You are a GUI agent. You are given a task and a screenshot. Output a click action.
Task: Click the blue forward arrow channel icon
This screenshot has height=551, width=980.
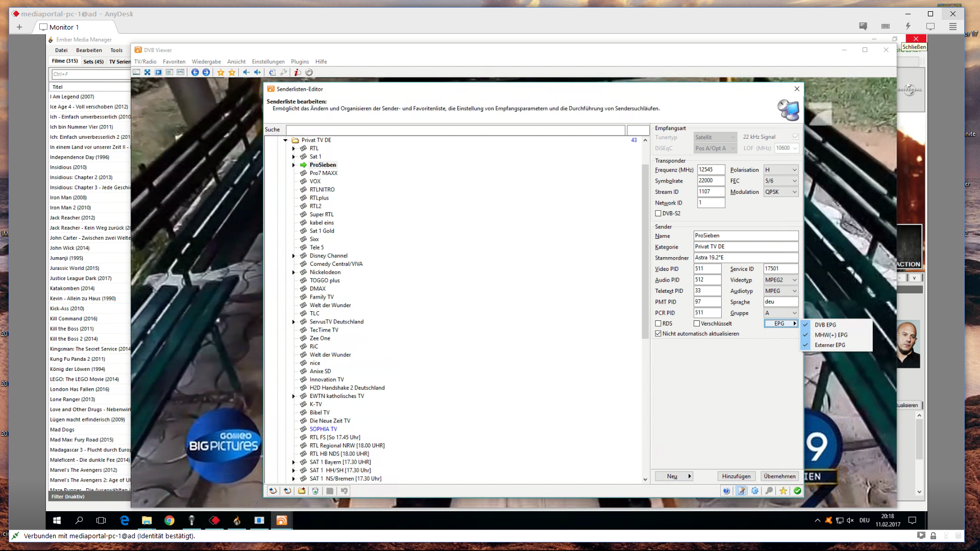[206, 72]
